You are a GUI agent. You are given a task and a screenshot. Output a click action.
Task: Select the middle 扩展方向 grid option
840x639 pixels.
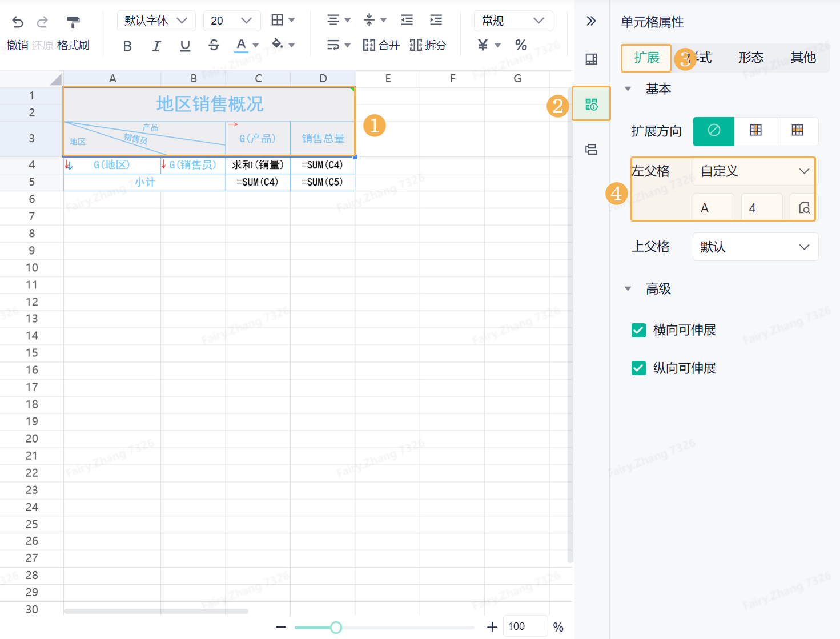coord(755,131)
